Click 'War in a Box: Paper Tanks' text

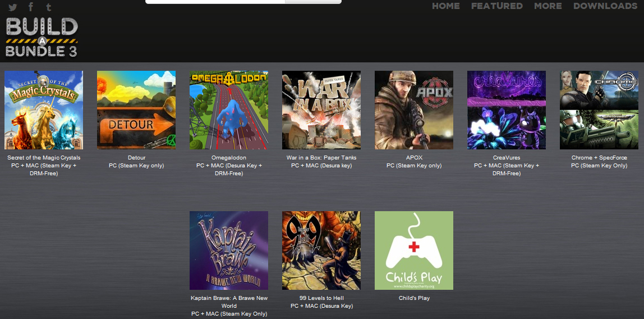pos(321,158)
